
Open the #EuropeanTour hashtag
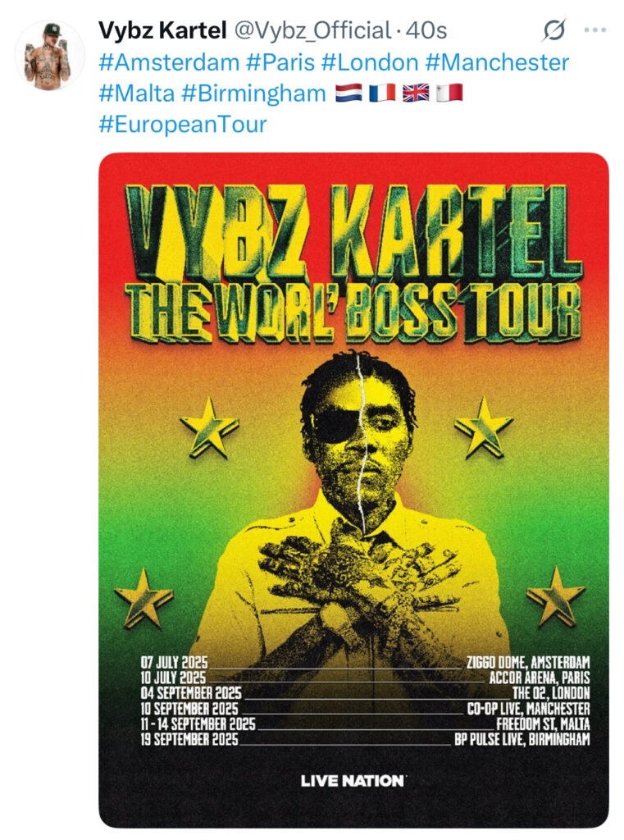point(183,125)
